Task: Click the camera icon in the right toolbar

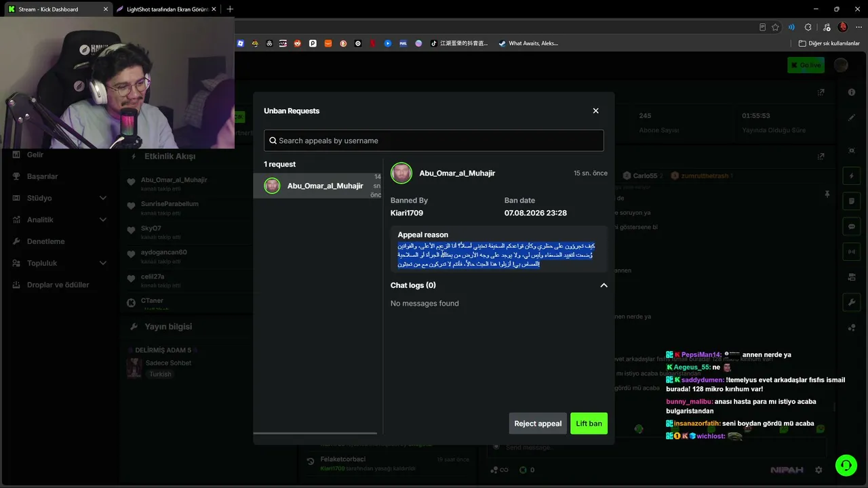Action: [852, 277]
